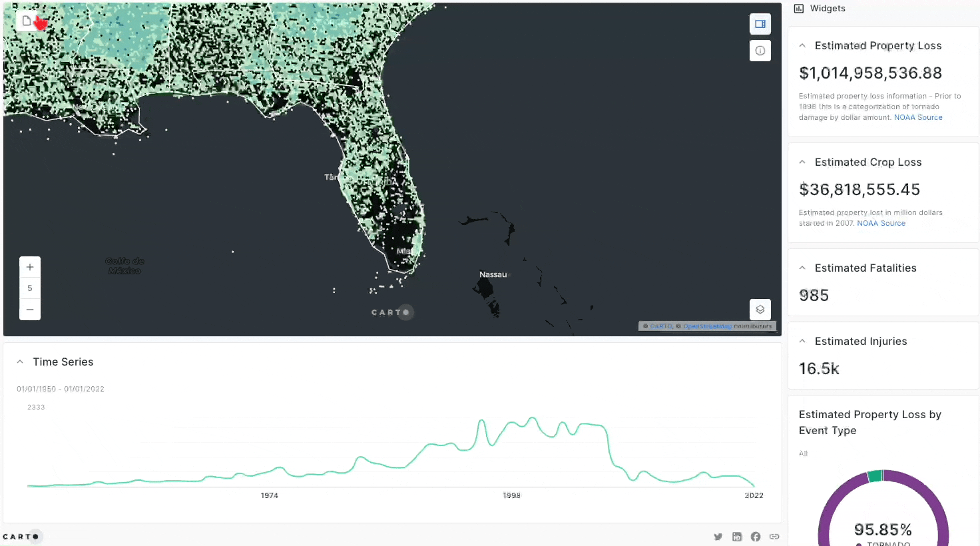Collapse the Estimated Crop Loss widget
980x546 pixels.
coord(802,162)
